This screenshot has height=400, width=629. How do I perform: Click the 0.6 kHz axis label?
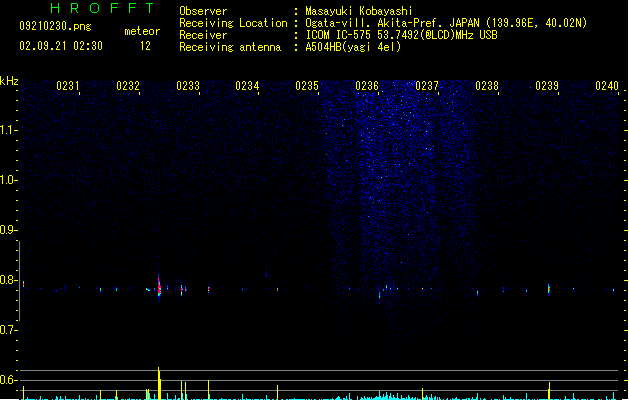click(8, 380)
